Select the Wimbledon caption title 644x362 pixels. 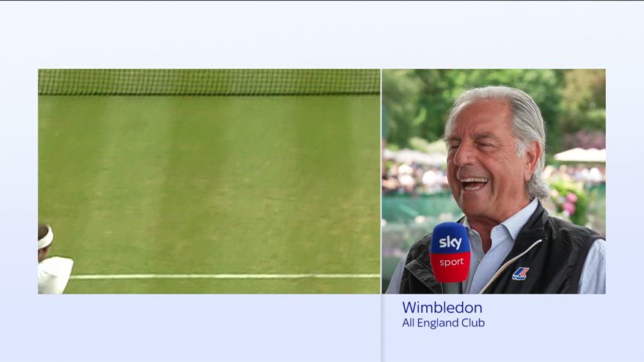(x=442, y=308)
